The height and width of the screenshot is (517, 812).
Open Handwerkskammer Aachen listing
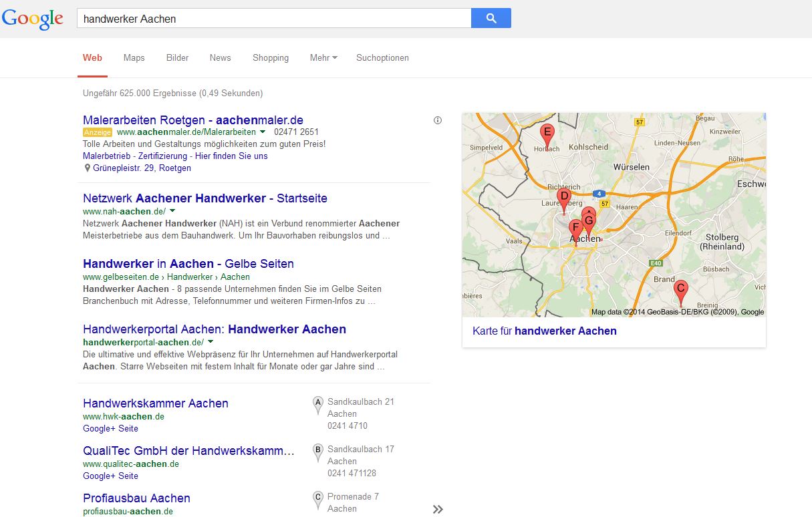(x=156, y=403)
